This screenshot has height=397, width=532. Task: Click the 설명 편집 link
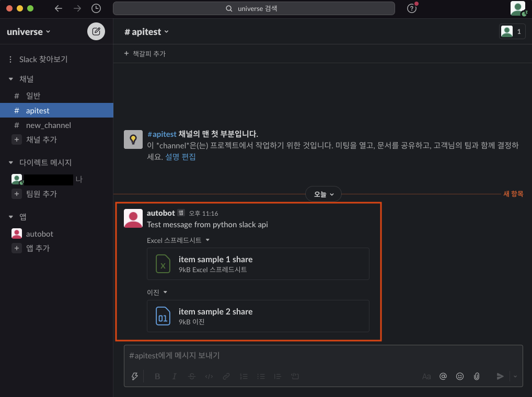tap(180, 157)
